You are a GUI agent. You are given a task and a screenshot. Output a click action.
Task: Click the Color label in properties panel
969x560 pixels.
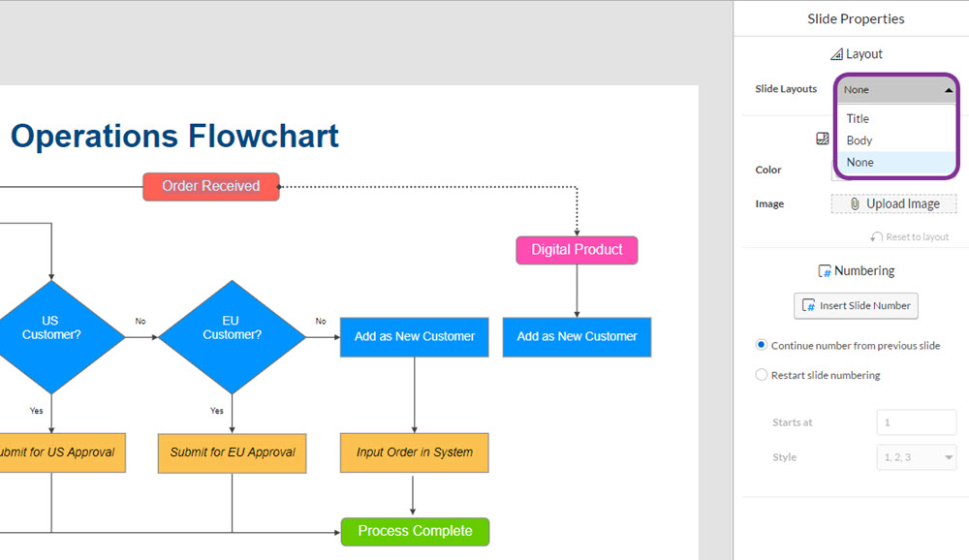tap(768, 170)
